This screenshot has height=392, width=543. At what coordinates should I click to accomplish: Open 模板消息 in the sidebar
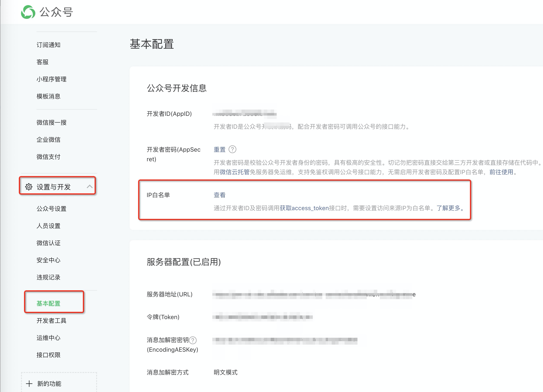(x=48, y=96)
